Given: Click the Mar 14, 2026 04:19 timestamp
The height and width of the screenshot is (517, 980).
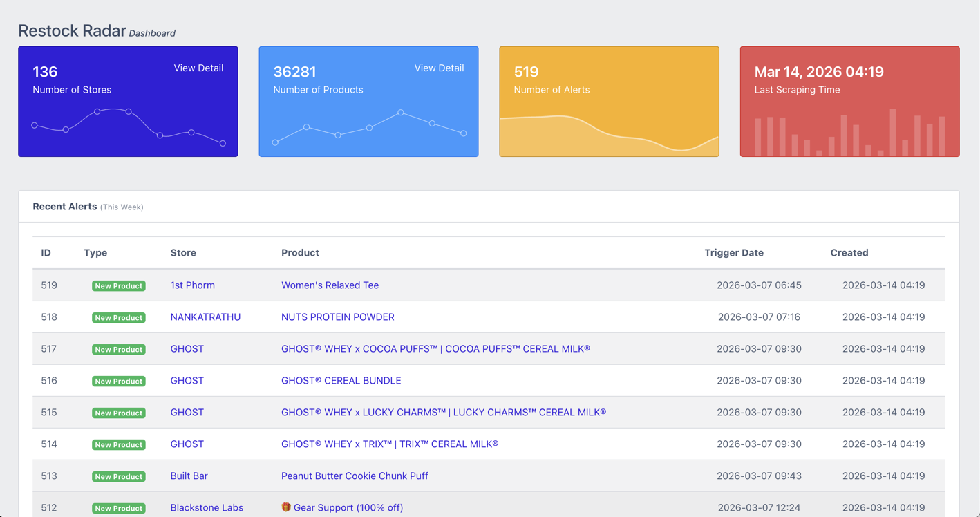Looking at the screenshot, I should point(819,71).
